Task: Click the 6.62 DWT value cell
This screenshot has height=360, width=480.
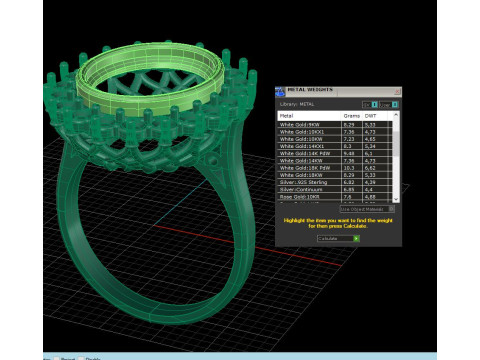Action: (x=374, y=168)
